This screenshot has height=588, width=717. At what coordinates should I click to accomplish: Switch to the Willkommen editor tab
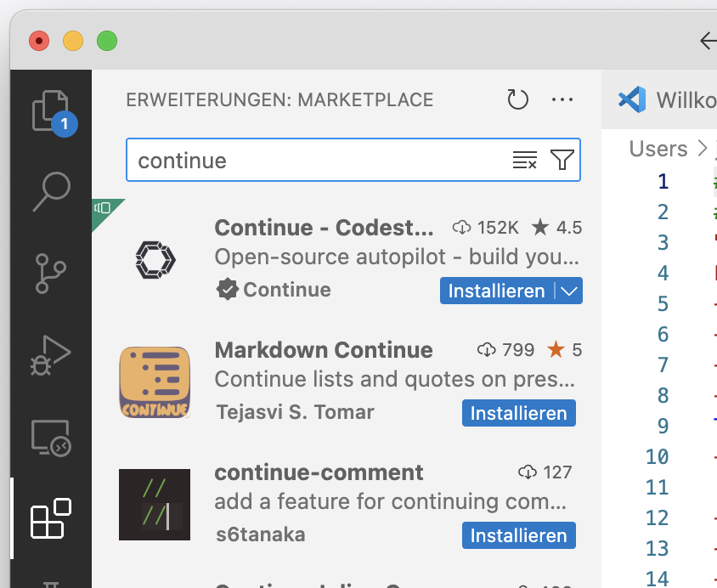coord(668,99)
